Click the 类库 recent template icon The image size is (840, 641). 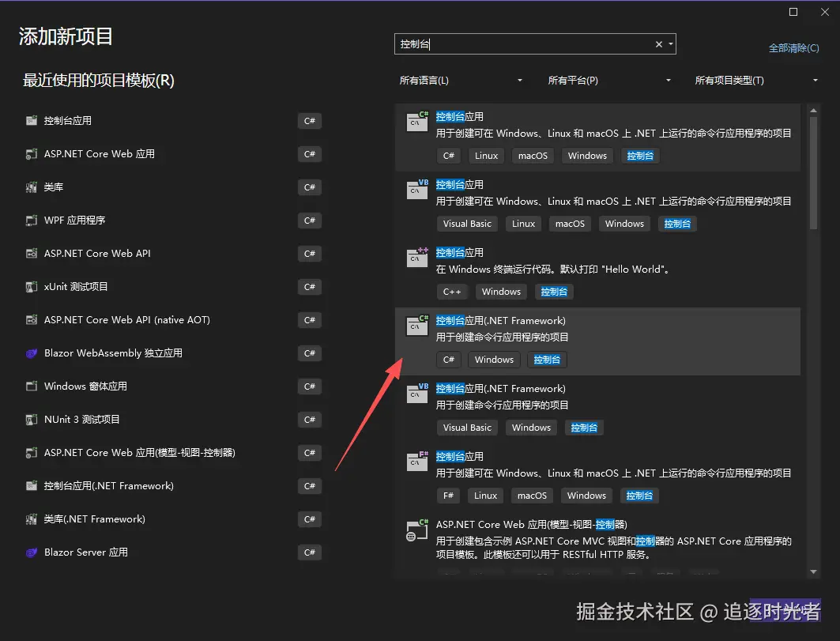click(32, 187)
